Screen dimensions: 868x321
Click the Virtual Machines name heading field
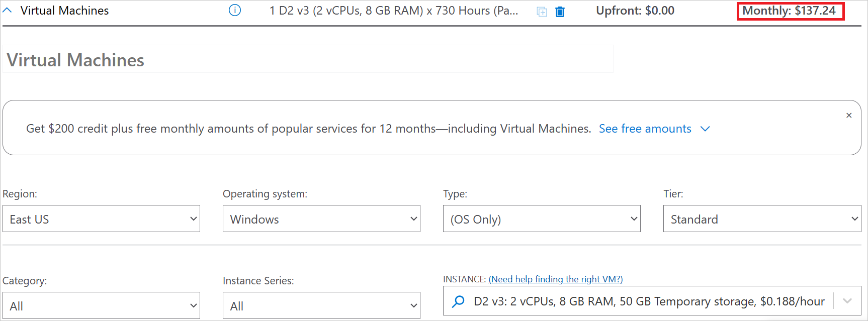308,60
